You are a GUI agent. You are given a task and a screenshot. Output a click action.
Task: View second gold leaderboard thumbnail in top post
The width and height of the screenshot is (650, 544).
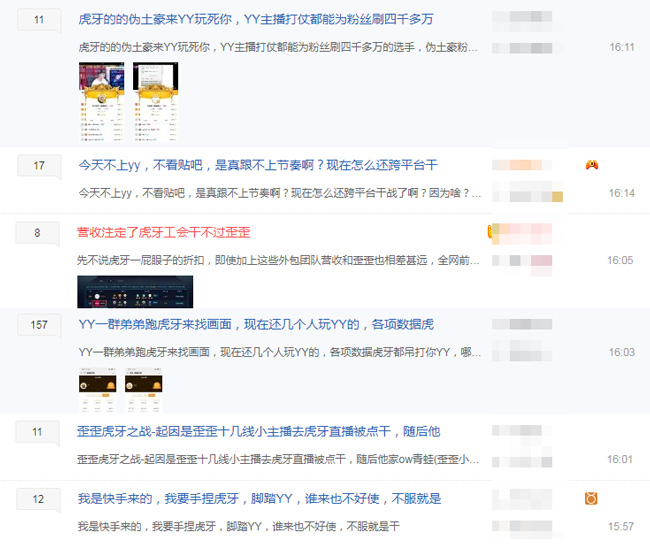(155, 102)
